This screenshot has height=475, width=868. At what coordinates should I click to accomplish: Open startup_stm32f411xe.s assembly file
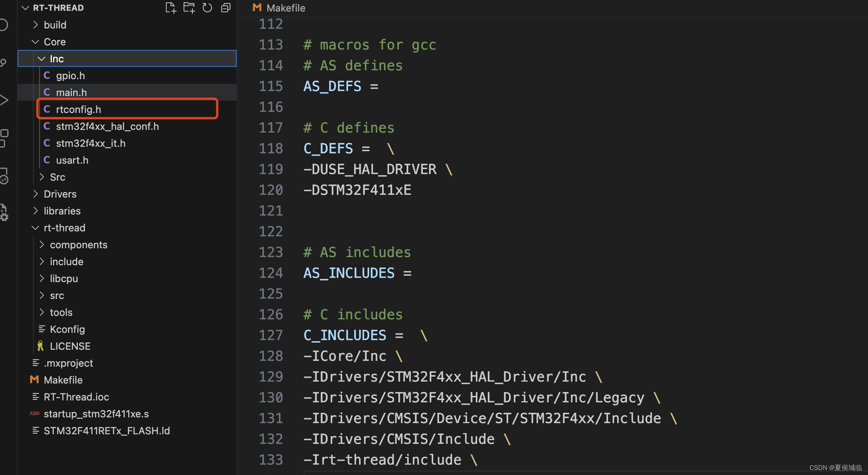[x=96, y=414]
